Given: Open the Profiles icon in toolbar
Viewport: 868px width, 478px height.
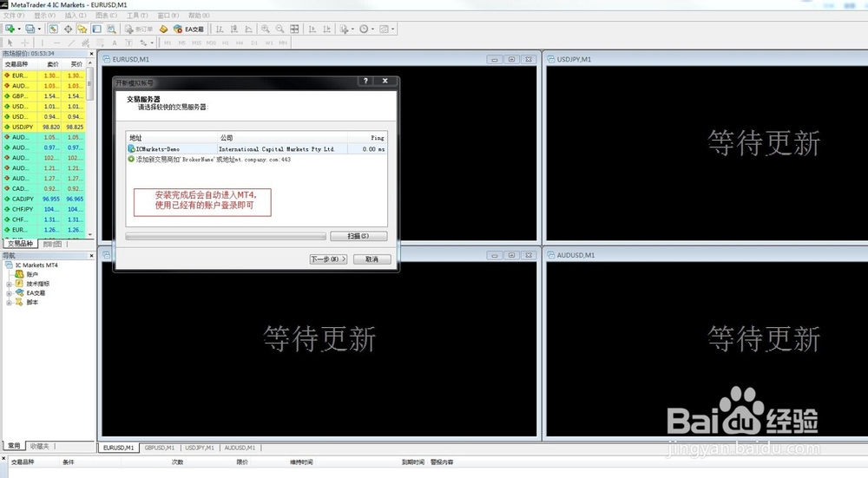Looking at the screenshot, I should click(30, 29).
